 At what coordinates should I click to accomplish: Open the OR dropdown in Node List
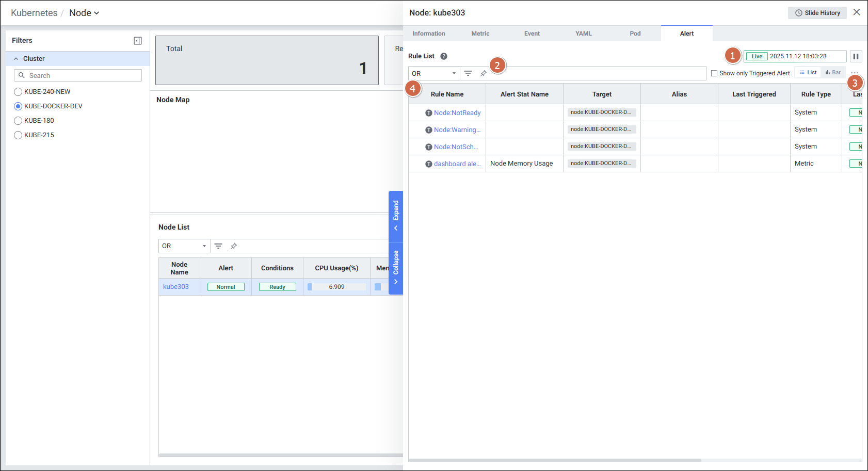coord(184,246)
